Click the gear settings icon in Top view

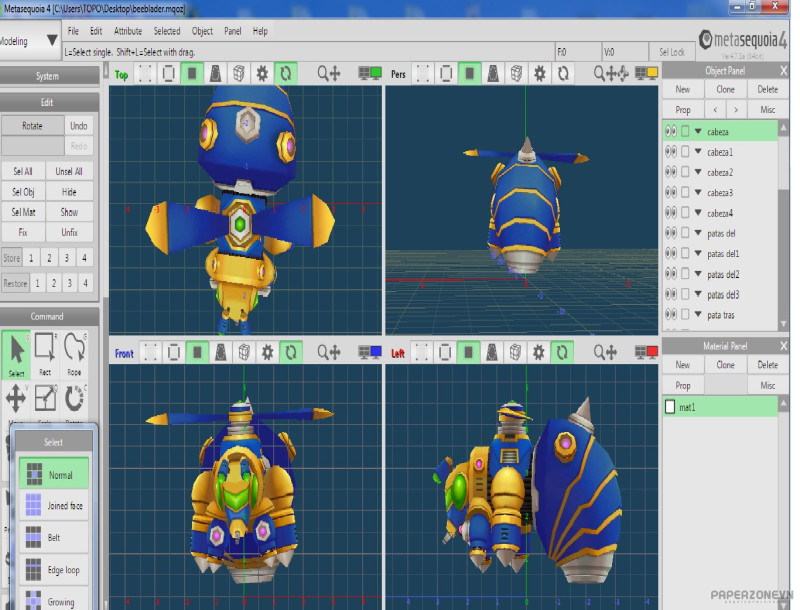263,73
